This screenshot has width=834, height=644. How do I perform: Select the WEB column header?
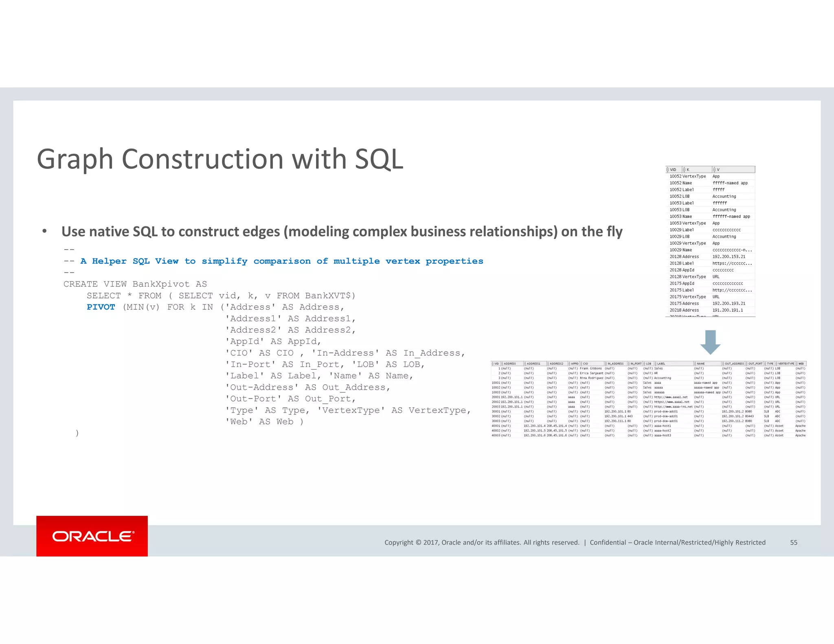[801, 364]
